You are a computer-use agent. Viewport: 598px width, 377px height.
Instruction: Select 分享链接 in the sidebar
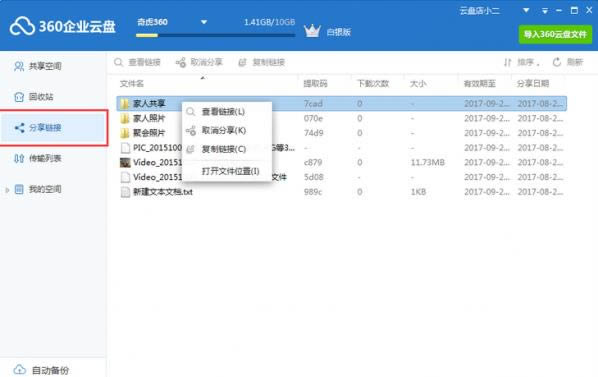point(54,128)
